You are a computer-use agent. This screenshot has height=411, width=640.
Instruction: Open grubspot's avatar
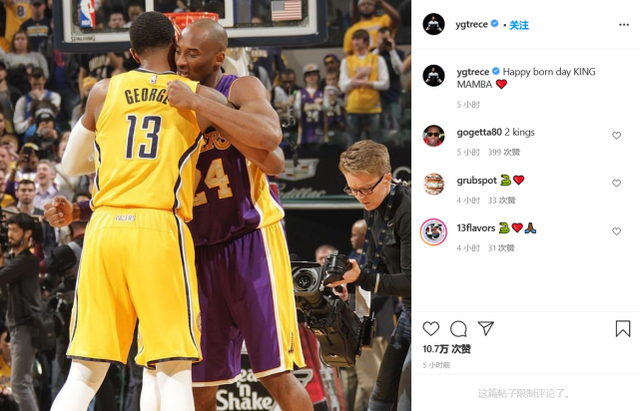click(x=433, y=184)
